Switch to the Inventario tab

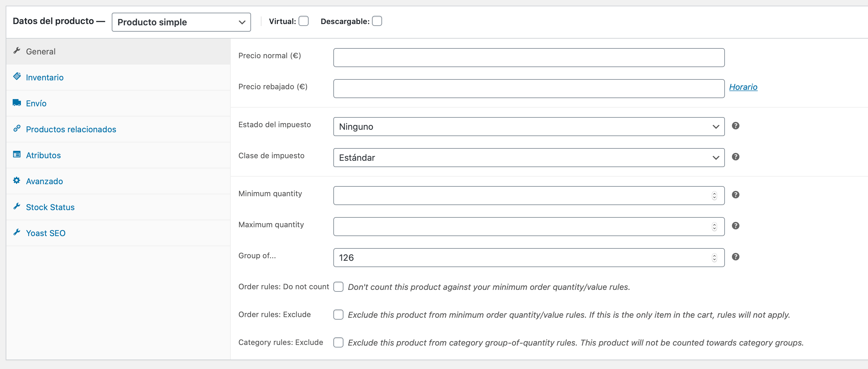click(x=118, y=77)
